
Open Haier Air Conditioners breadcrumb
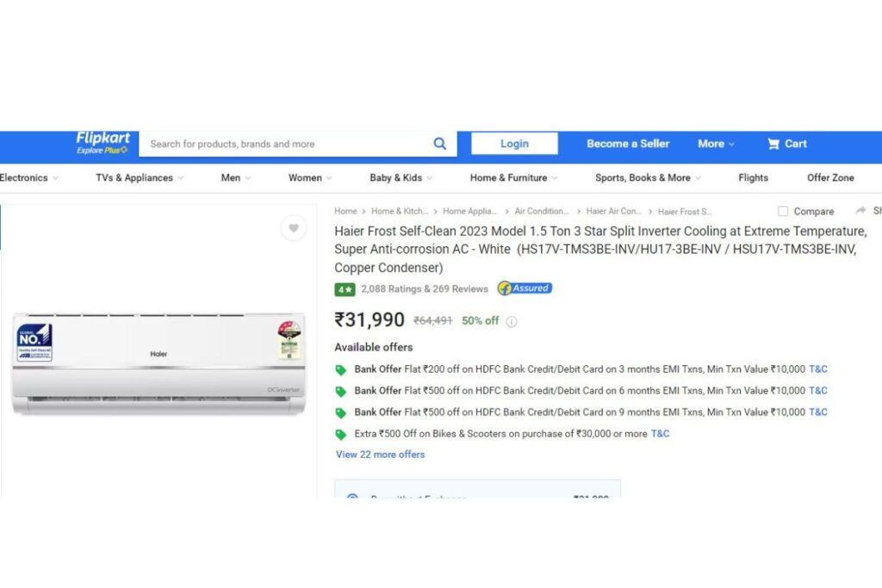tap(613, 212)
